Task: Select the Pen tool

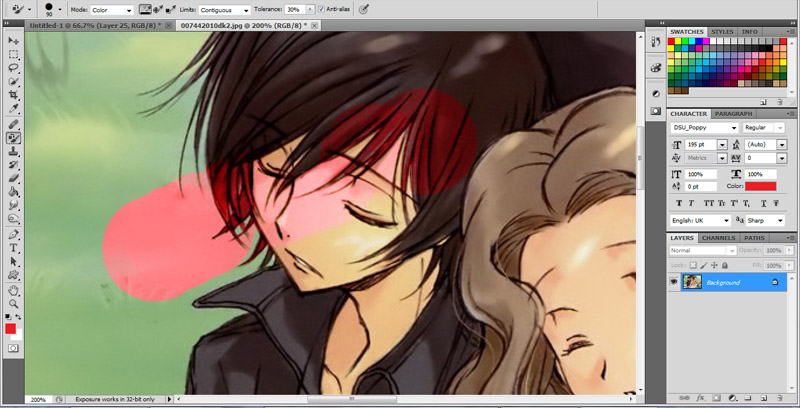Action: point(13,235)
